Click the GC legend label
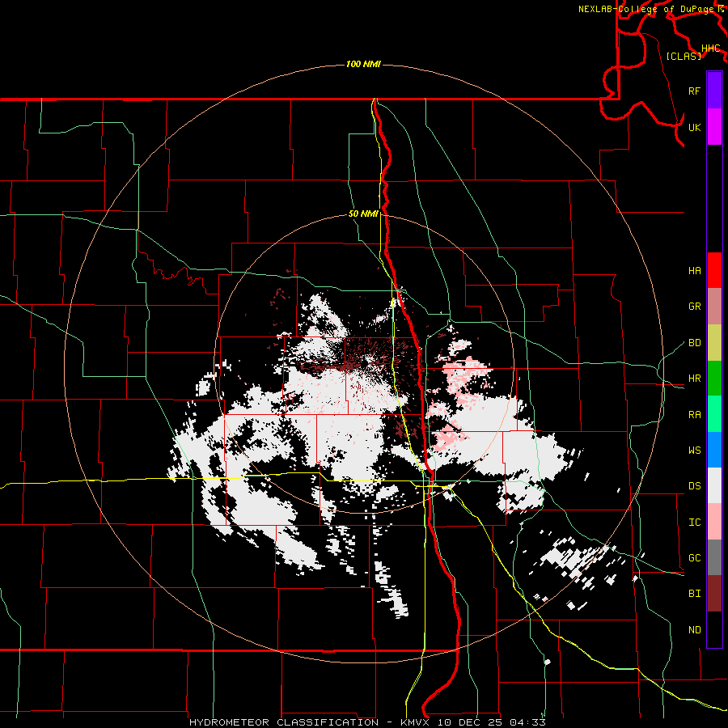 coord(694,558)
